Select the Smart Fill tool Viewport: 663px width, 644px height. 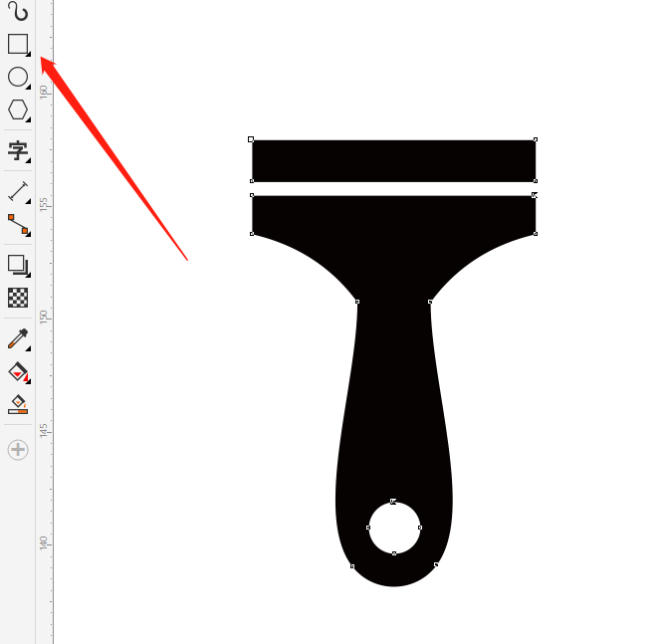click(18, 405)
